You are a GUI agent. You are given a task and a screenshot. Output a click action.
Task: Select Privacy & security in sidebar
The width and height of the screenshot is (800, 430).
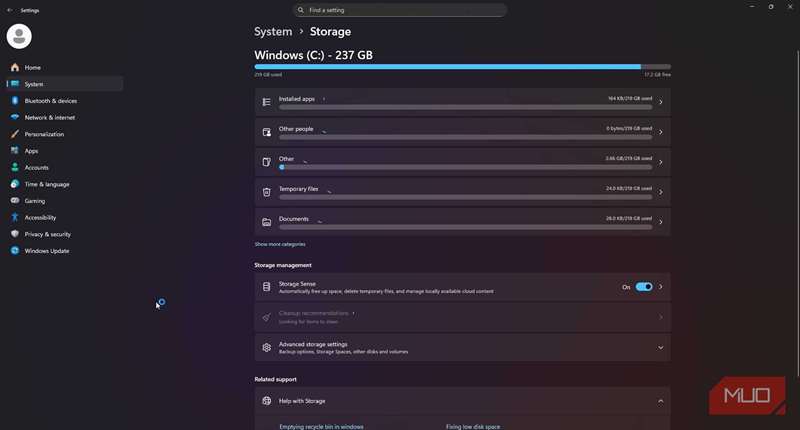[47, 234]
